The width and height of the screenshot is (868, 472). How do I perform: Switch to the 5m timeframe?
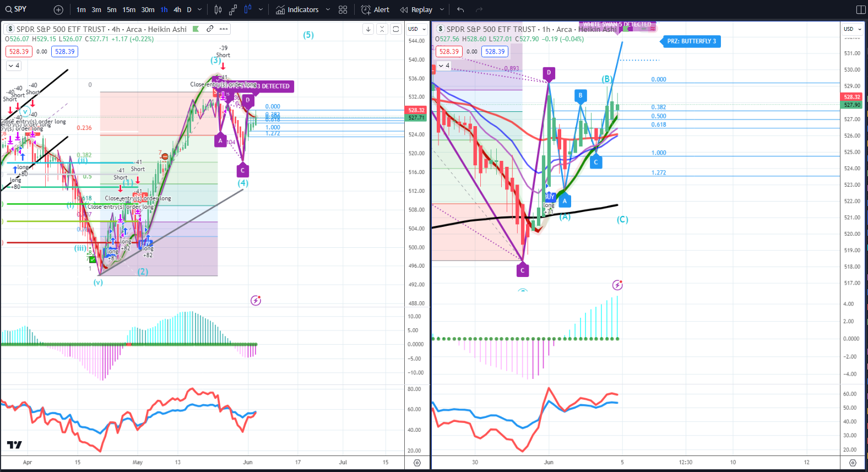tap(112, 10)
